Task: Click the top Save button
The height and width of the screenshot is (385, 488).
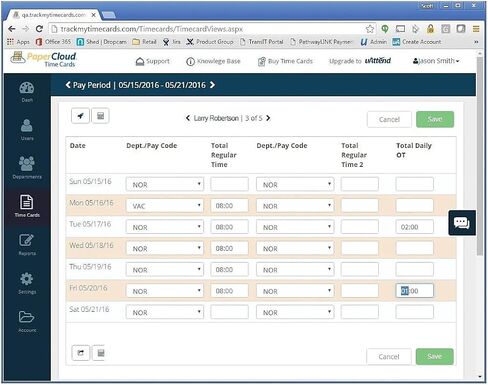Action: tap(435, 119)
